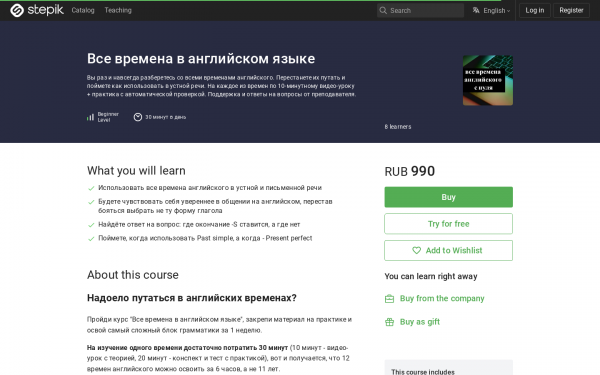Click the Register button
This screenshot has width=600, height=375.
coord(571,10)
